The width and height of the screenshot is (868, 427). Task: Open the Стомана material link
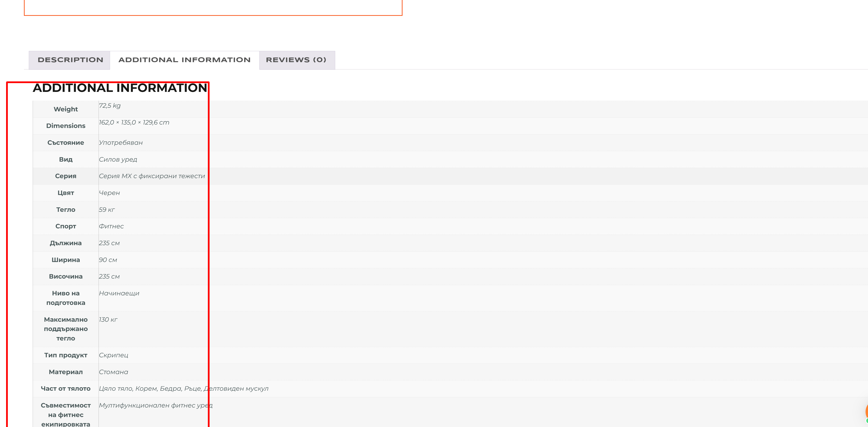113,372
